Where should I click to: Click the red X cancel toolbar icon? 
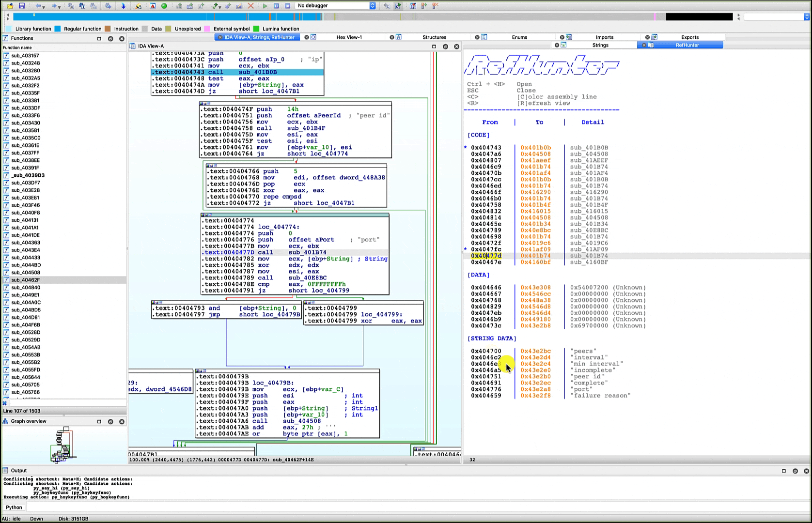pos(250,6)
